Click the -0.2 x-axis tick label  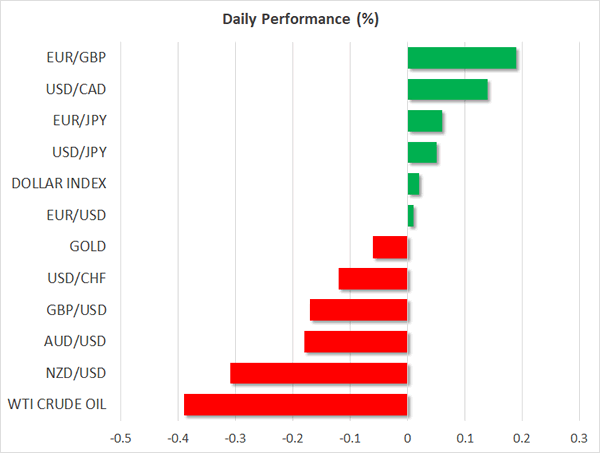pyautogui.click(x=292, y=438)
